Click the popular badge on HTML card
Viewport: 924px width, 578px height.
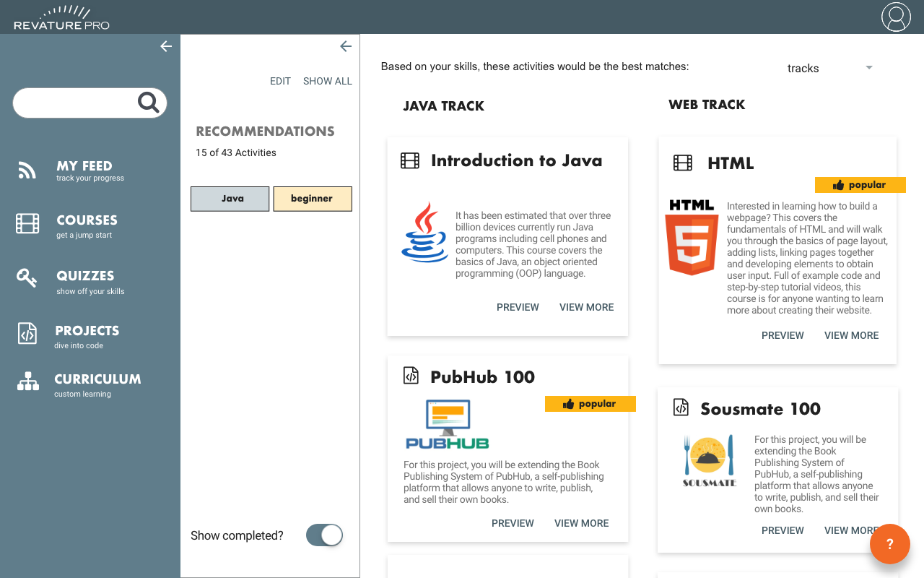coord(860,185)
